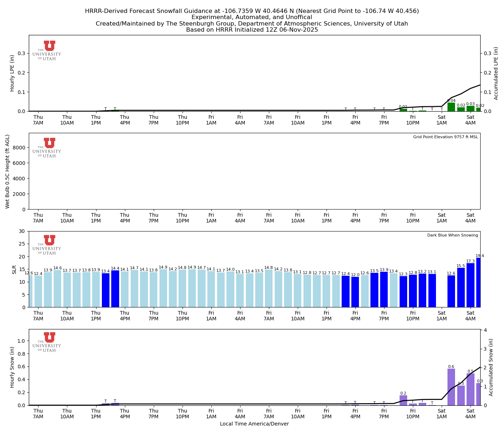Click the University of Utah logo in Hourly LPE panel

click(47, 51)
